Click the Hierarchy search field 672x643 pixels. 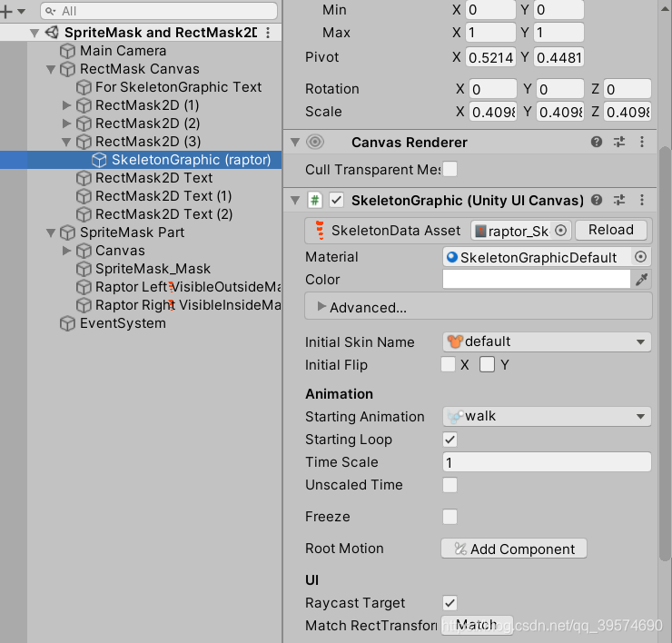pyautogui.click(x=159, y=11)
